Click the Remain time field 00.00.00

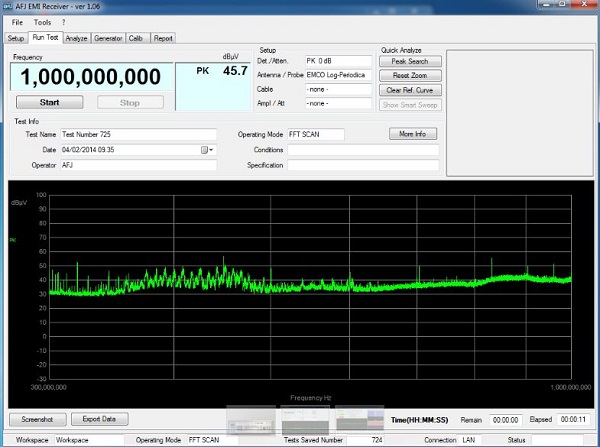click(x=505, y=420)
